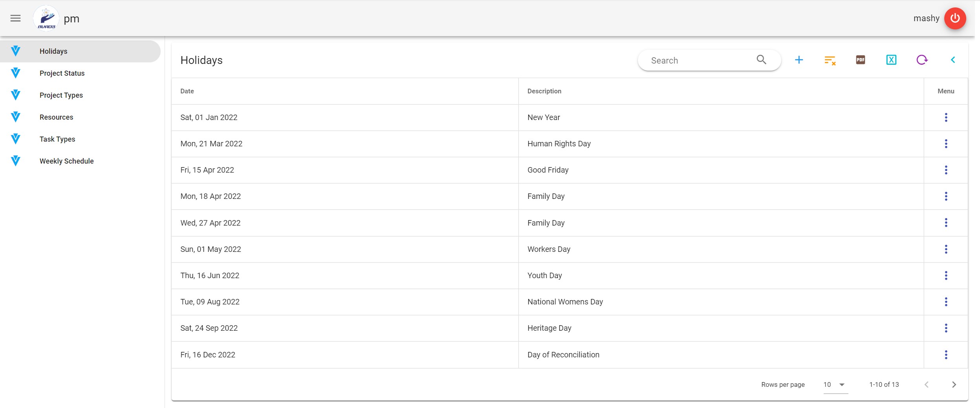Image resolution: width=980 pixels, height=408 pixels.
Task: Open Resources in sidebar
Action: pyautogui.click(x=56, y=117)
